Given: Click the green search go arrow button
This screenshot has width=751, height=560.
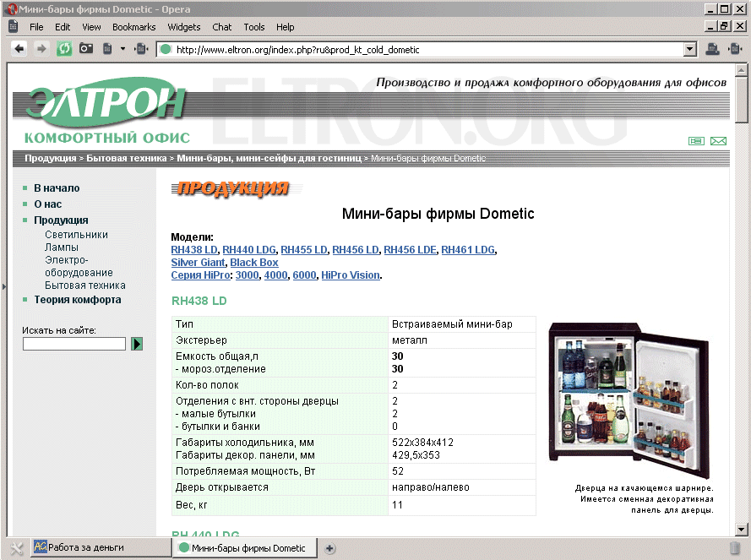Looking at the screenshot, I should [x=137, y=344].
